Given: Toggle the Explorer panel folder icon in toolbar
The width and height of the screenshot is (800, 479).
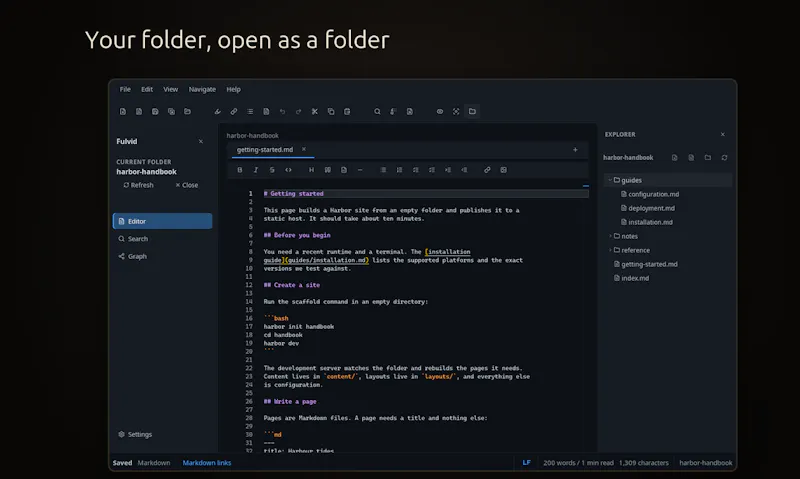Looking at the screenshot, I should tap(472, 111).
